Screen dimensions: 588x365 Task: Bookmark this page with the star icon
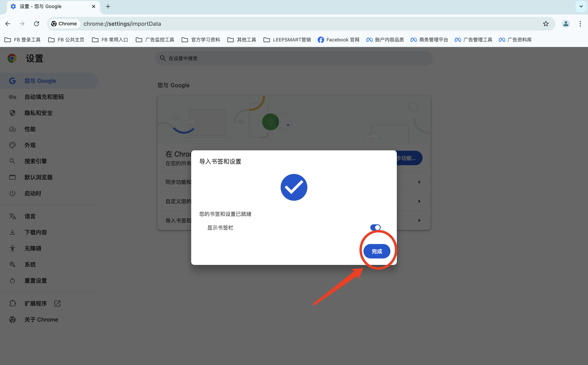[x=546, y=24]
